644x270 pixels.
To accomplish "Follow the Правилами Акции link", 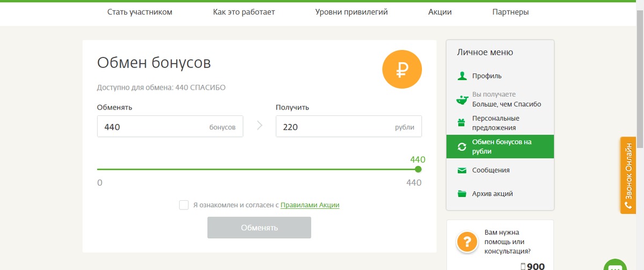I will [x=310, y=205].
